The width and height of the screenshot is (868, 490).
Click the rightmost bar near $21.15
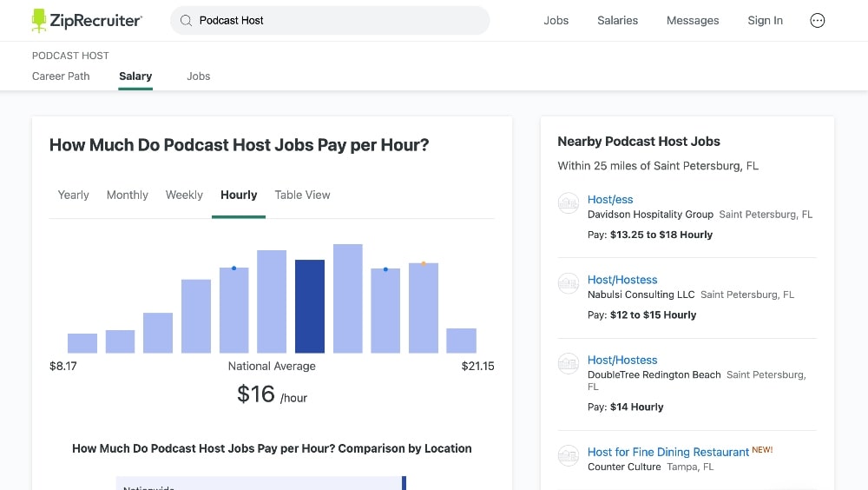point(461,341)
